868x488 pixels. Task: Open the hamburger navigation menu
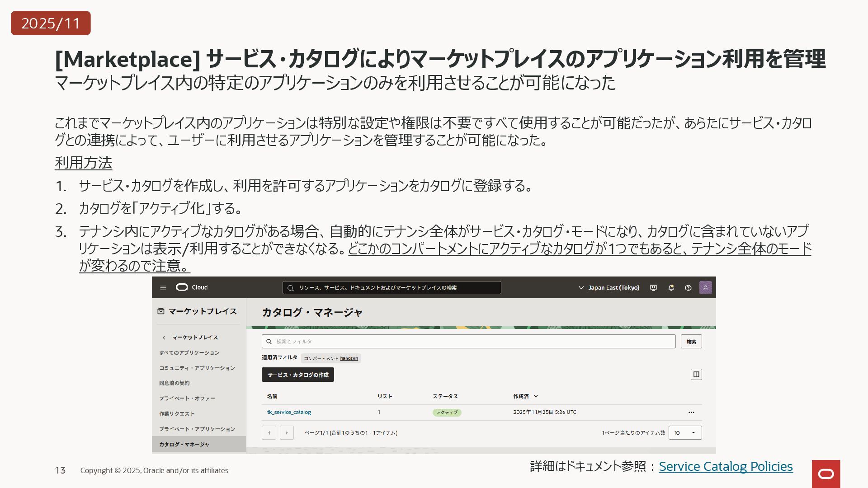pyautogui.click(x=163, y=288)
